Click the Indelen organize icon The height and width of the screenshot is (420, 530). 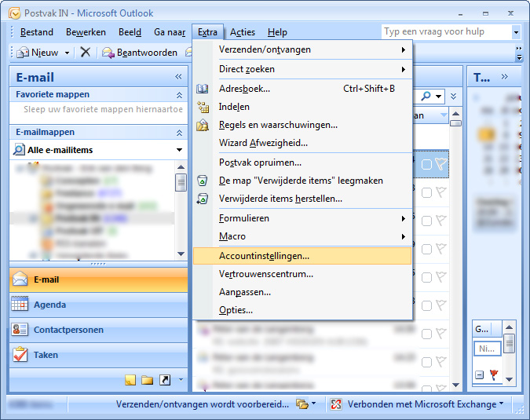click(203, 107)
